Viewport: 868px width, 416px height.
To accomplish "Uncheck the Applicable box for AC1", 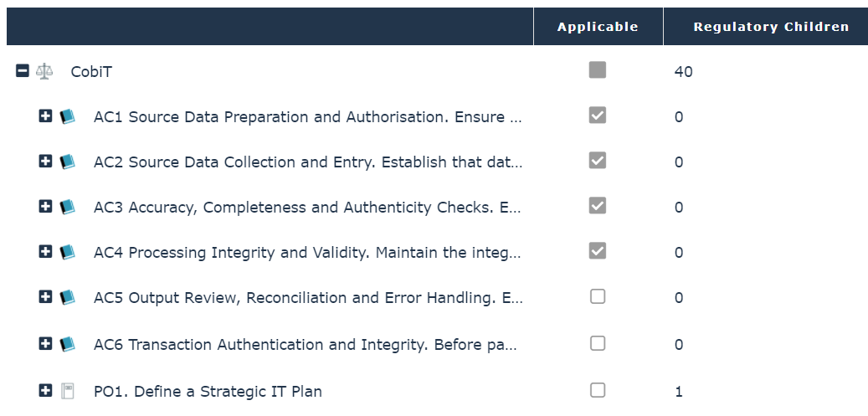I will click(597, 116).
